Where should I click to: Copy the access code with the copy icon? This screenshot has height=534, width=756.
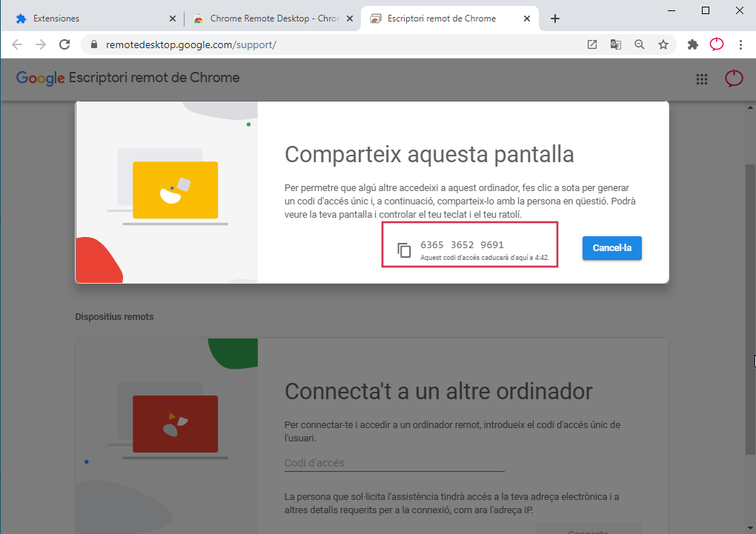tap(404, 250)
